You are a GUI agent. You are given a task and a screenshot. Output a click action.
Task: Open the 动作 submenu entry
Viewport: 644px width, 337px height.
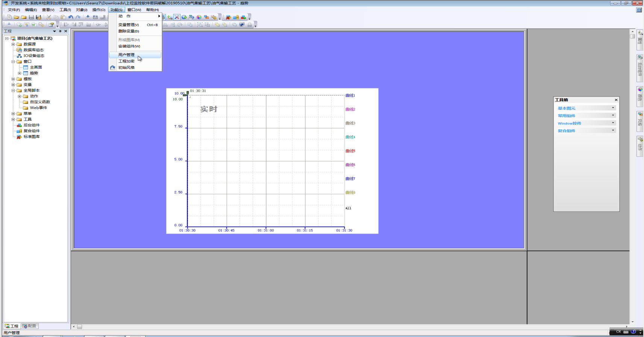(135, 16)
